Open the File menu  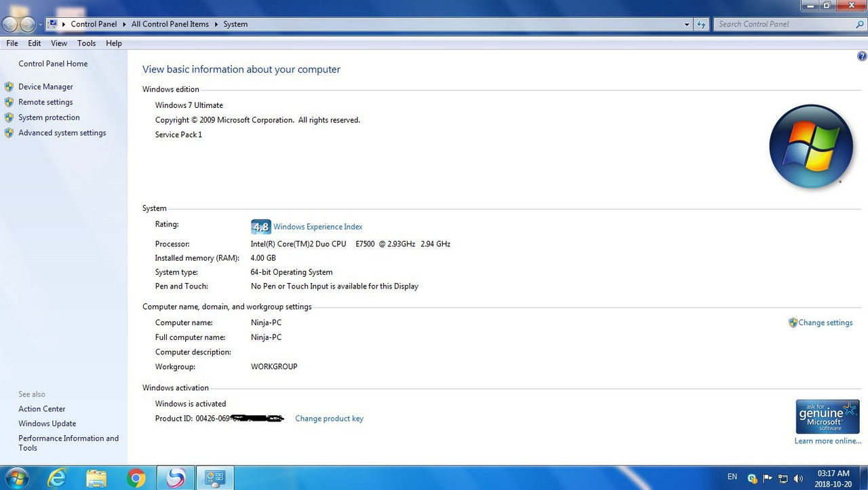[x=12, y=43]
